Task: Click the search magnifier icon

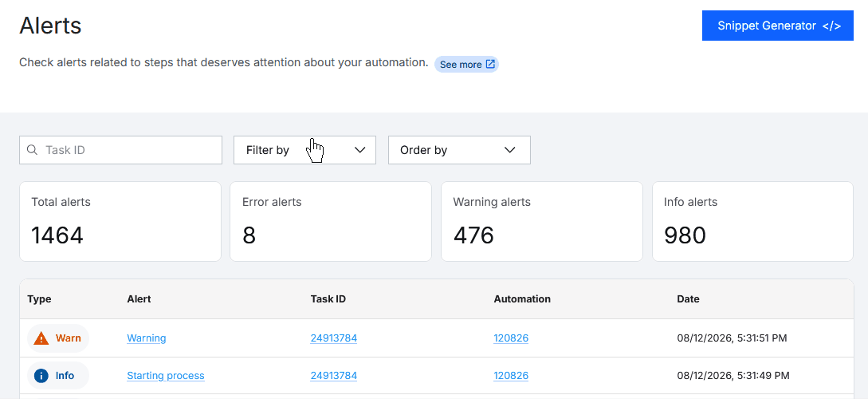Action: pos(32,150)
